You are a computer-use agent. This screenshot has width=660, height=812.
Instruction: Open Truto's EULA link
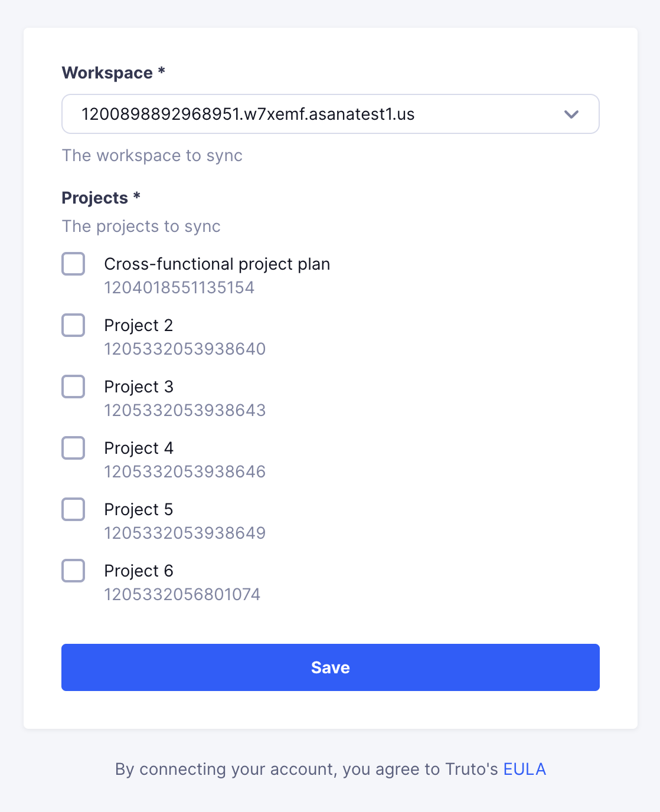(x=524, y=769)
